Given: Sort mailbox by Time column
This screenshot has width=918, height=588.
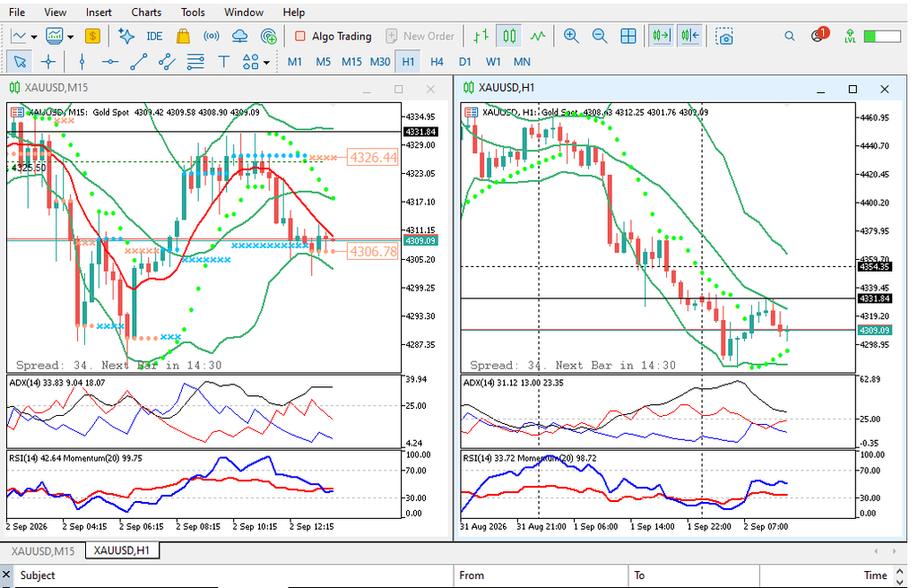Looking at the screenshot, I should (827, 575).
